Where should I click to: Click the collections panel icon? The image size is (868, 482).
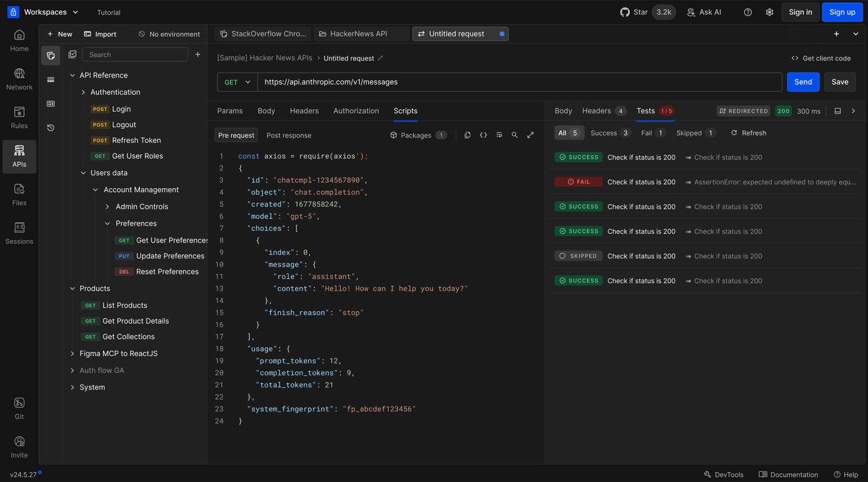point(51,55)
